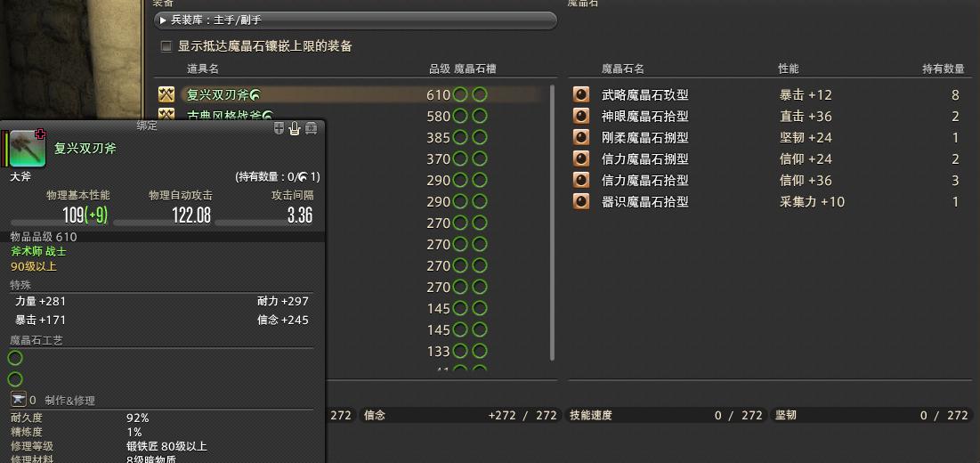This screenshot has height=463, width=980.
Task: Select the 武略魔晶石玖型 materia icon
Action: 581,95
